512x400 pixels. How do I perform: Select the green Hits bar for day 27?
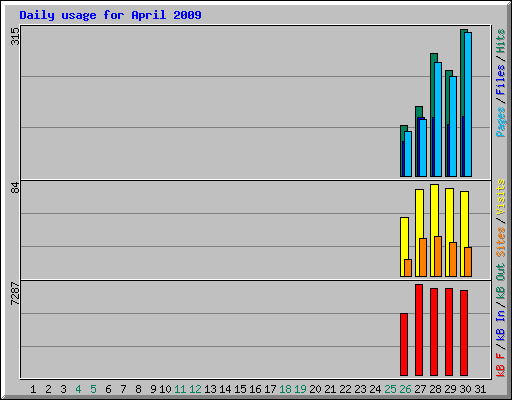[x=419, y=112]
